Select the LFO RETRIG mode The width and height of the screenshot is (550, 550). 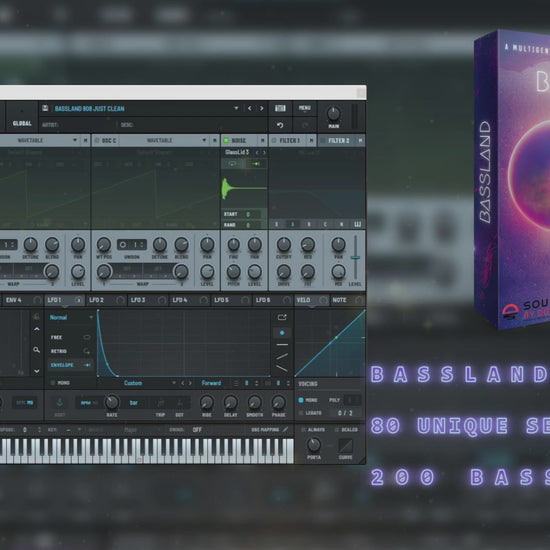click(x=71, y=351)
